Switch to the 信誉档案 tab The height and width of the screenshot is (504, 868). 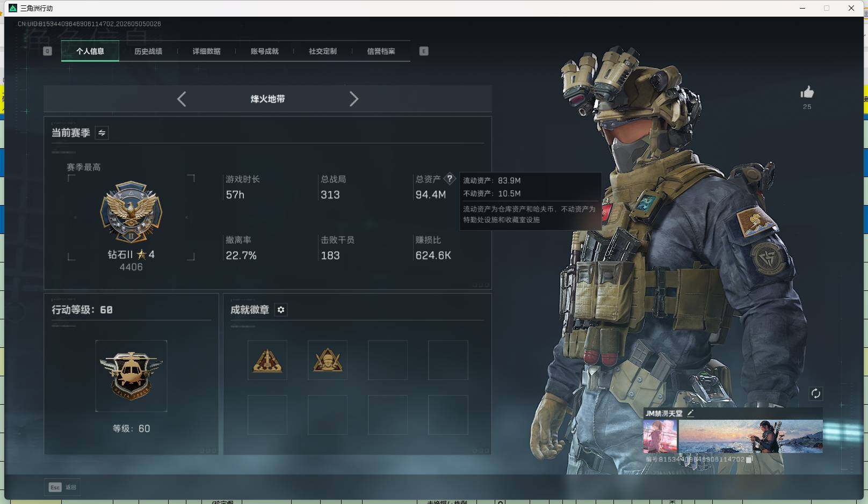click(381, 52)
